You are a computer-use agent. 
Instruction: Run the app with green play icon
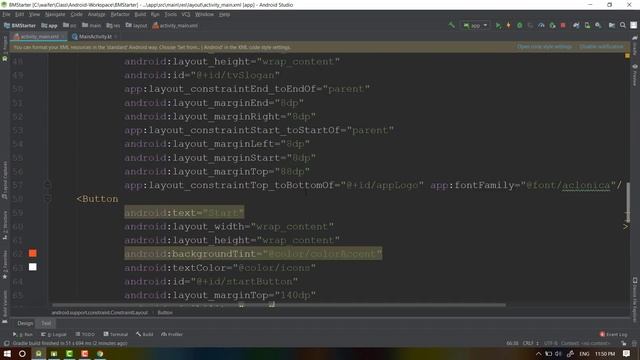[x=498, y=25]
